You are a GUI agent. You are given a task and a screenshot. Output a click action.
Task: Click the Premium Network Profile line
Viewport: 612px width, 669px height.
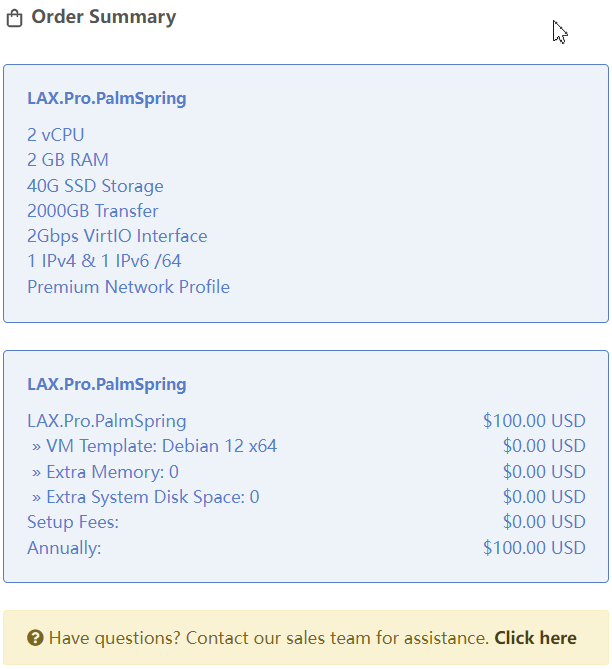click(x=128, y=287)
